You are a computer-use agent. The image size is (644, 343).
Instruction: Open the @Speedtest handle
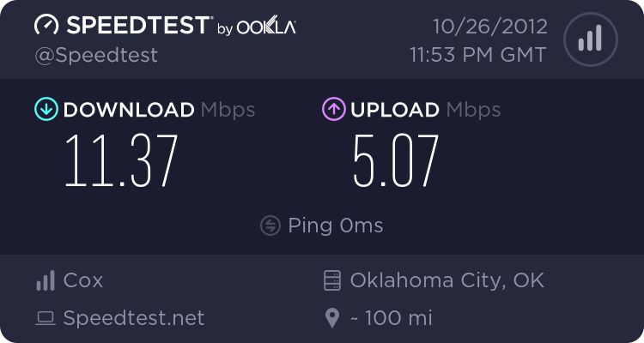click(96, 55)
